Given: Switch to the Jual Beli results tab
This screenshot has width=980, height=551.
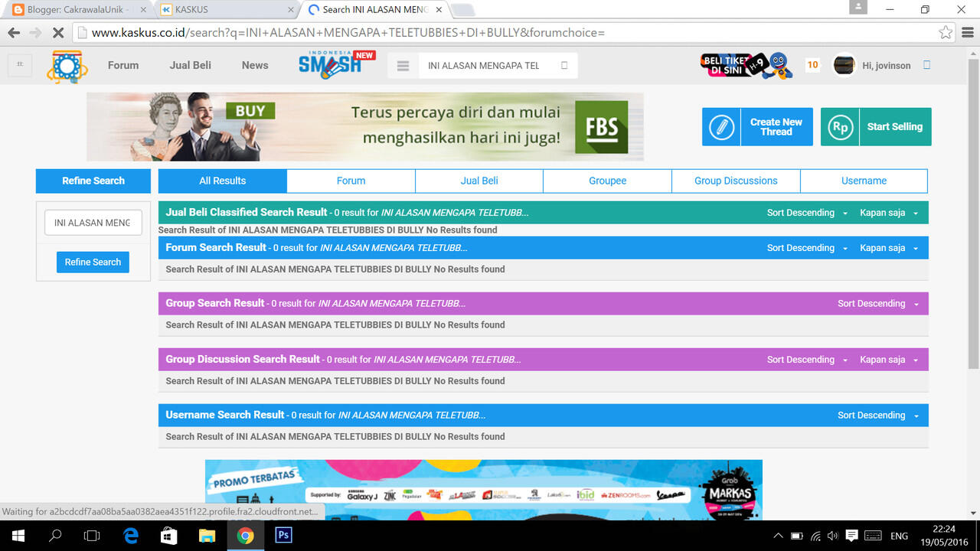Looking at the screenshot, I should click(x=479, y=181).
